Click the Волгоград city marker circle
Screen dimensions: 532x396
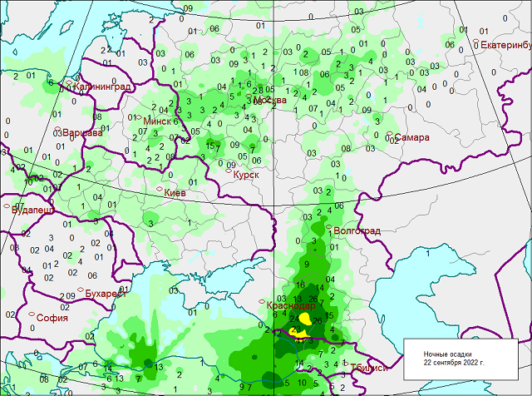click(328, 227)
